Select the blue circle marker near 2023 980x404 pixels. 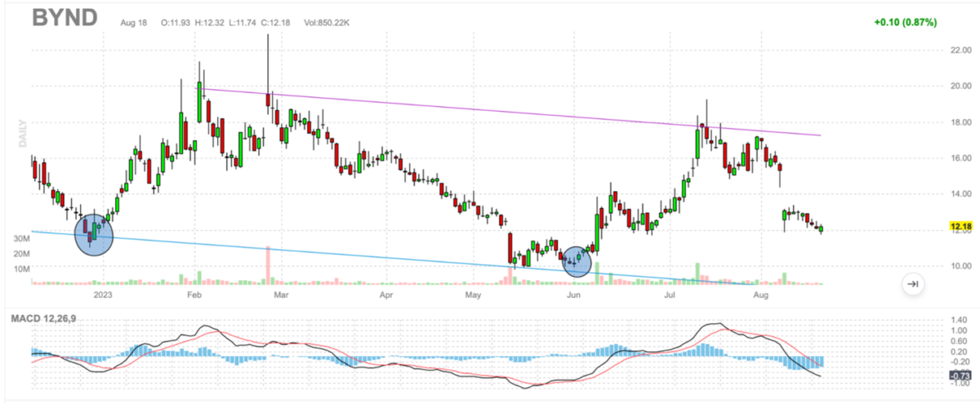tap(94, 235)
